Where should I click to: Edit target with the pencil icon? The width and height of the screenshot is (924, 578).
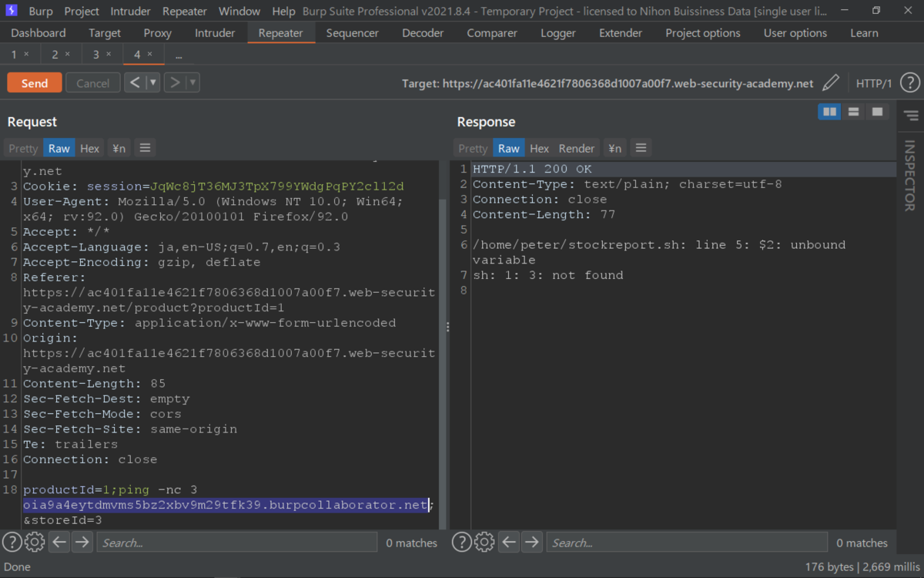pos(830,83)
